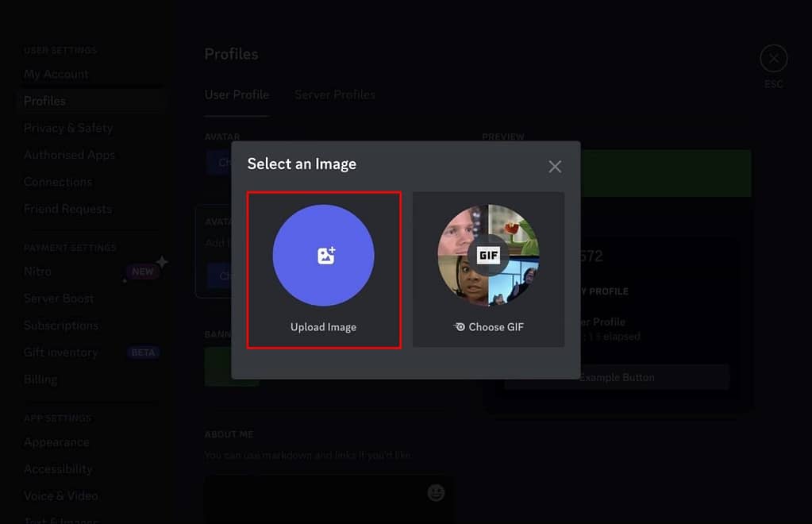The width and height of the screenshot is (812, 524).
Task: Switch to the Server Profiles tab
Action: point(334,94)
